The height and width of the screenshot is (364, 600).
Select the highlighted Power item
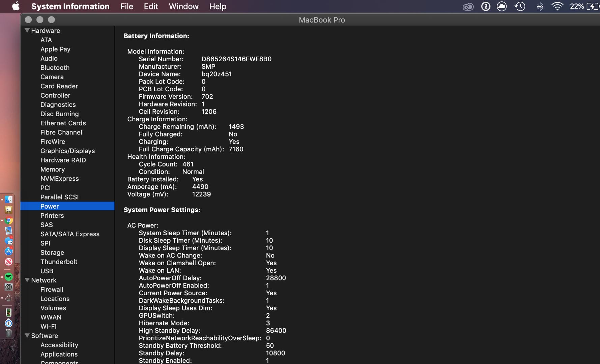(67, 206)
